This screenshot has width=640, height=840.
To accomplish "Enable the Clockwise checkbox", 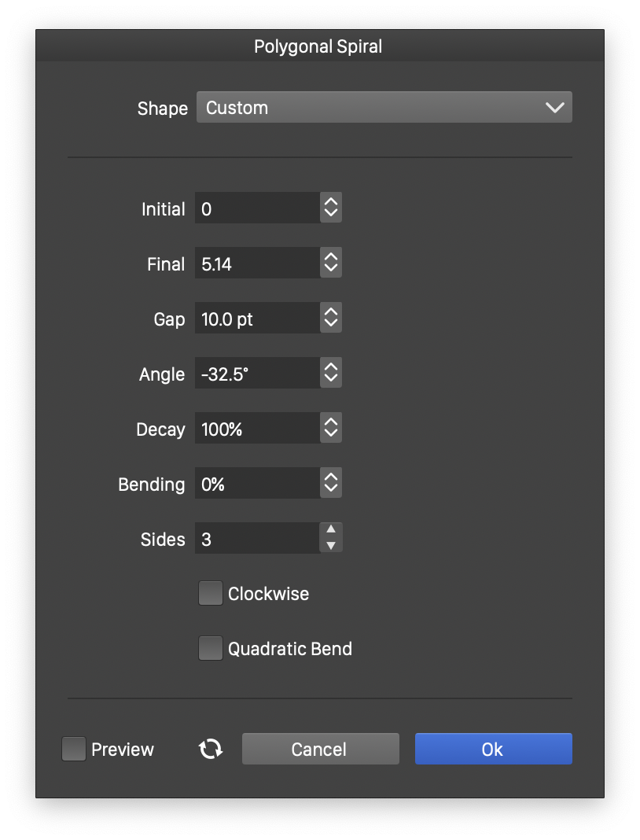I will [211, 594].
